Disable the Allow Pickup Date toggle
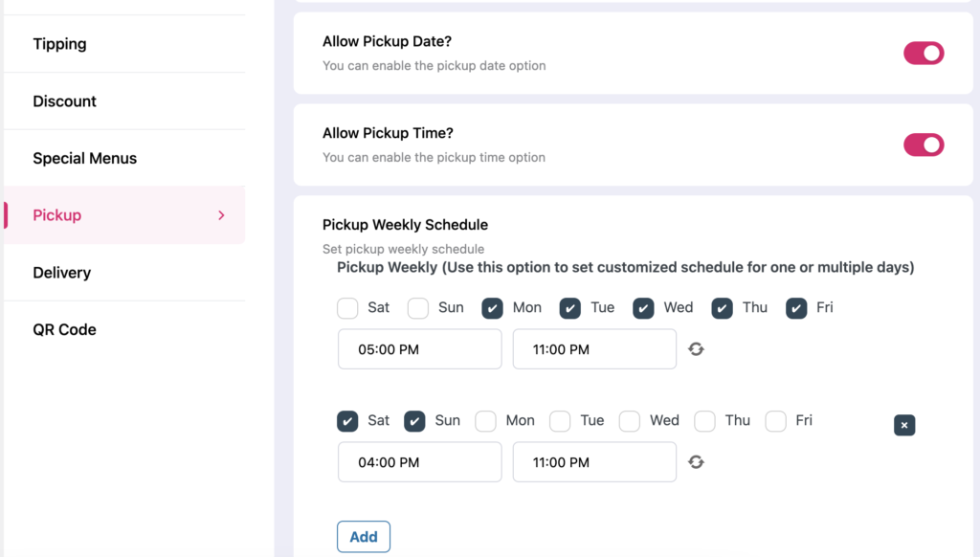The image size is (980, 557). [x=924, y=54]
